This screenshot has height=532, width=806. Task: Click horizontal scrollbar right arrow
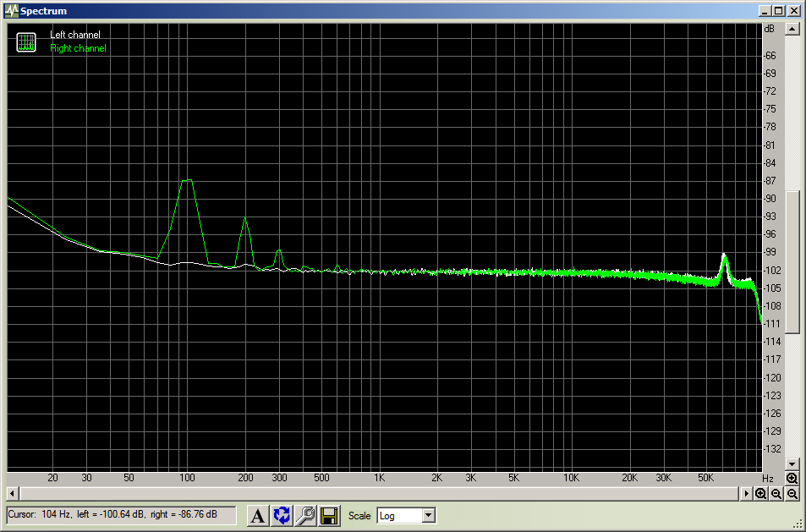click(746, 494)
